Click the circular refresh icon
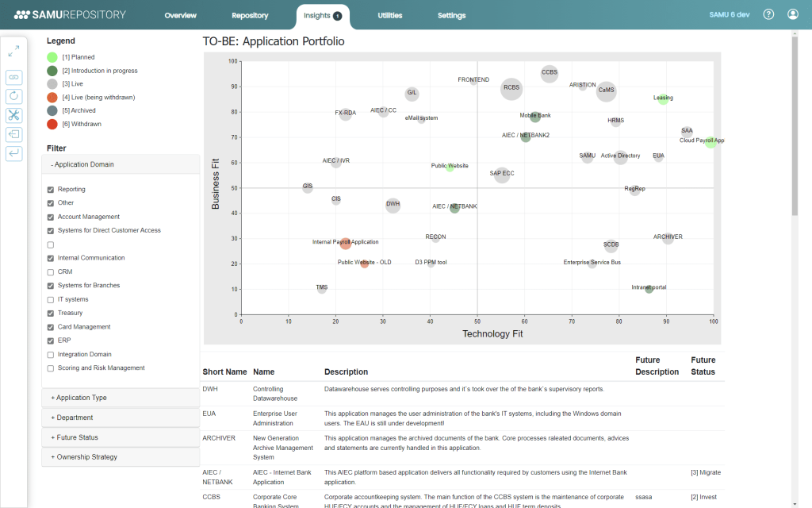This screenshot has width=812, height=508. pos(13,96)
